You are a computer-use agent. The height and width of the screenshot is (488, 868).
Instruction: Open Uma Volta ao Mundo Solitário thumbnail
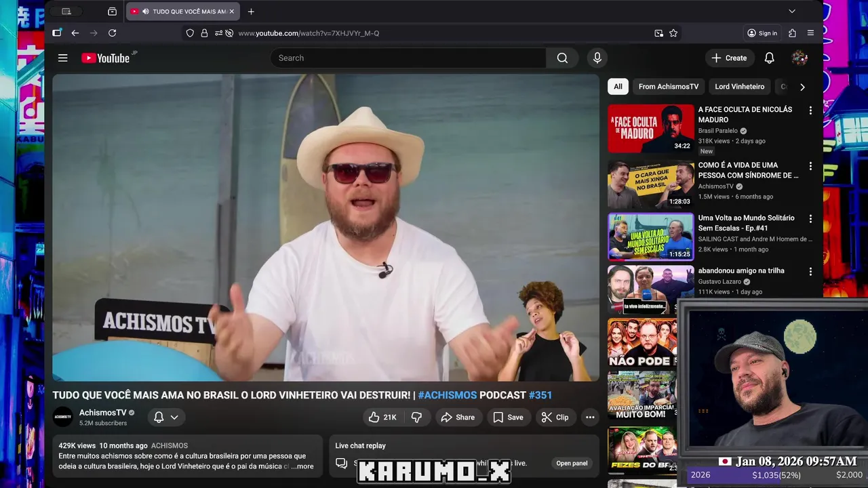pyautogui.click(x=651, y=237)
